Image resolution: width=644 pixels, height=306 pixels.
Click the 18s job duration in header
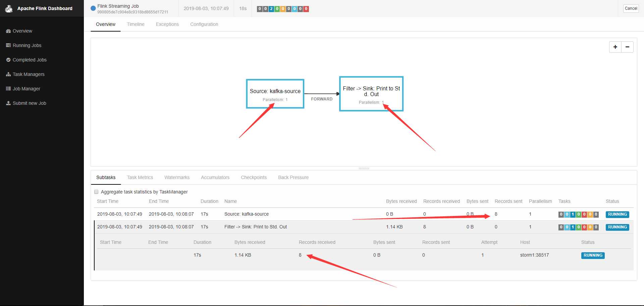[243, 8]
